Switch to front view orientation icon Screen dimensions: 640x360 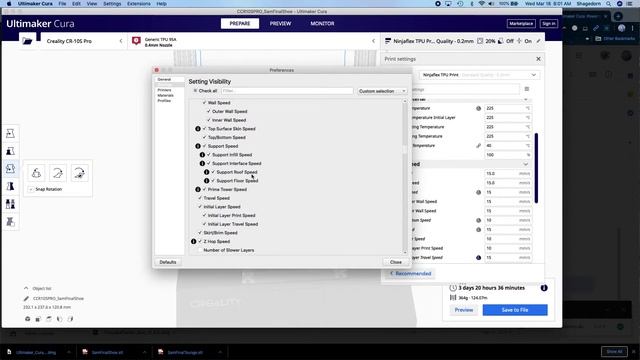coord(38,319)
